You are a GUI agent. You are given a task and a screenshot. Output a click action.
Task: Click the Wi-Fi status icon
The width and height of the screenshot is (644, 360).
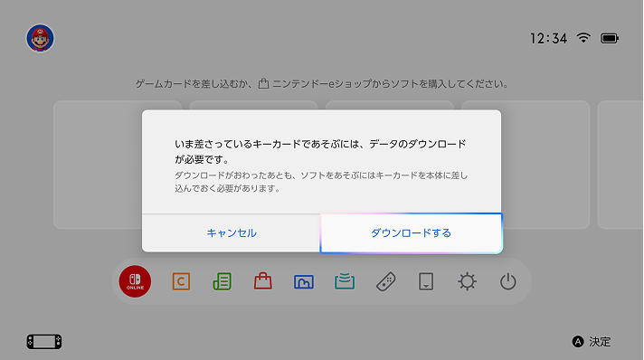583,38
